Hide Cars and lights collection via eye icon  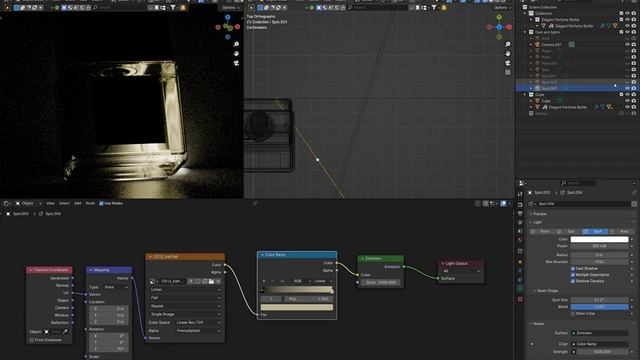click(627, 32)
